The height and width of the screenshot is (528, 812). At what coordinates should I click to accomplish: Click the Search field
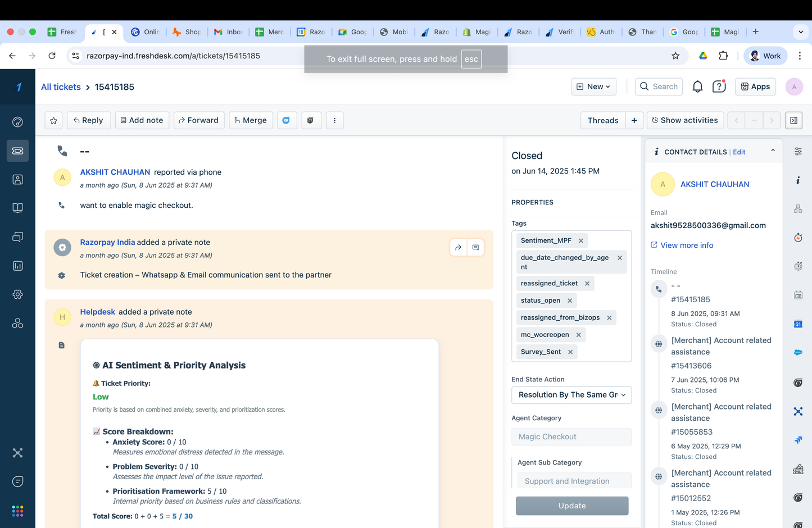click(659, 87)
